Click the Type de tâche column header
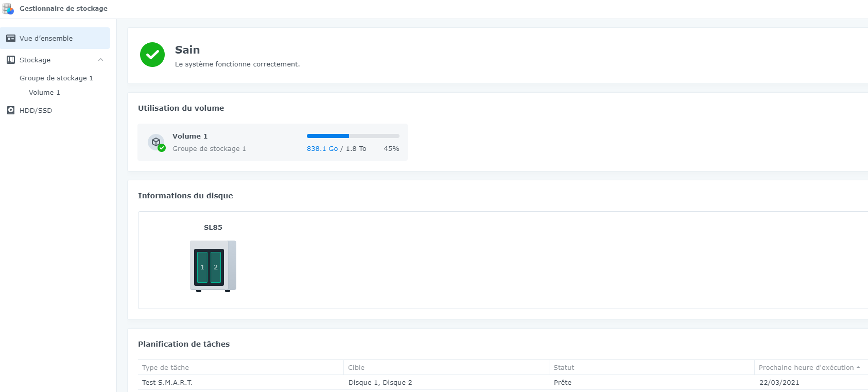The width and height of the screenshot is (868, 392). click(x=166, y=367)
